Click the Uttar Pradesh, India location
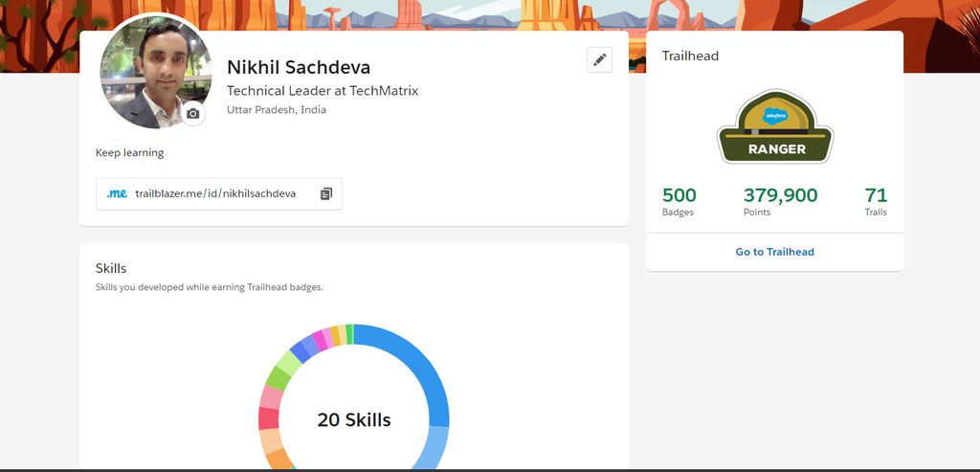The width and height of the screenshot is (980, 472). coord(277,110)
